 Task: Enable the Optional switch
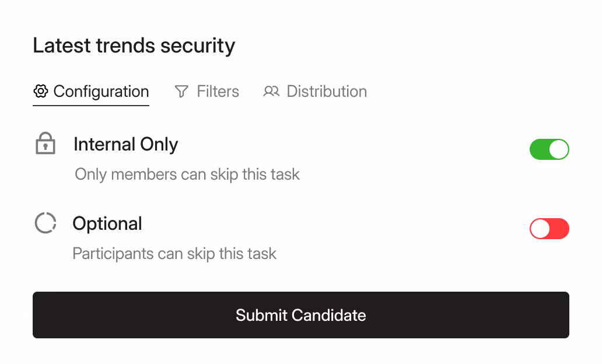(x=549, y=229)
